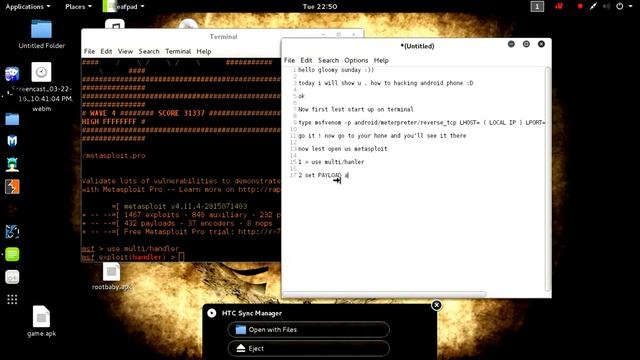The image size is (640, 360).
Task: Open Help menu in Terminal window
Action: pyautogui.click(x=204, y=51)
